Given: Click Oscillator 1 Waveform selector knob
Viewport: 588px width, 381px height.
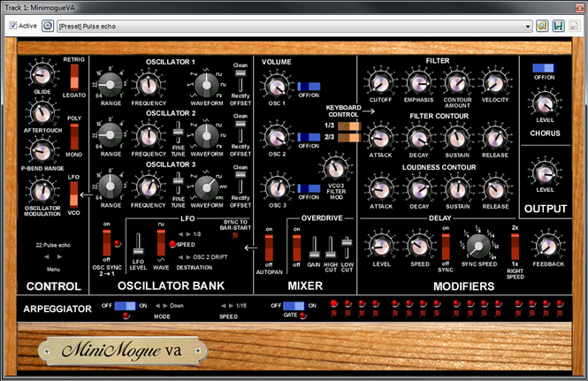Looking at the screenshot, I should [x=206, y=85].
